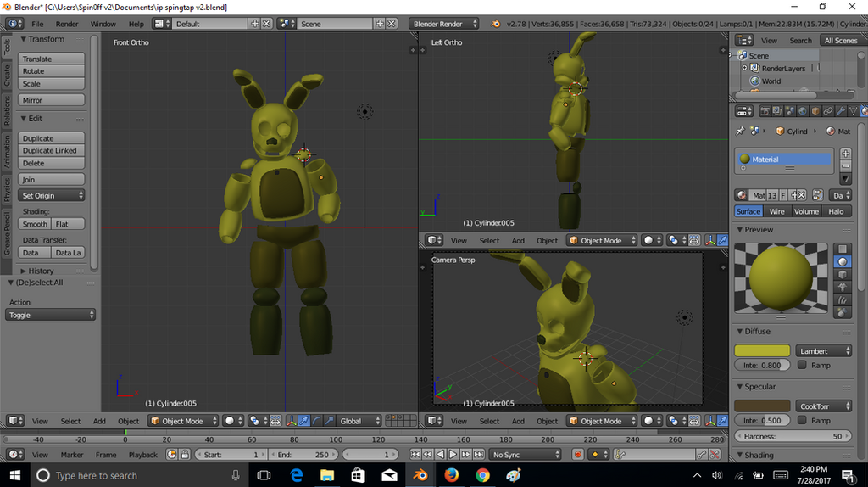Viewport: 868px width, 487px height.
Task: Open the Modifiers properties tab (wrench icon)
Action: [x=841, y=111]
